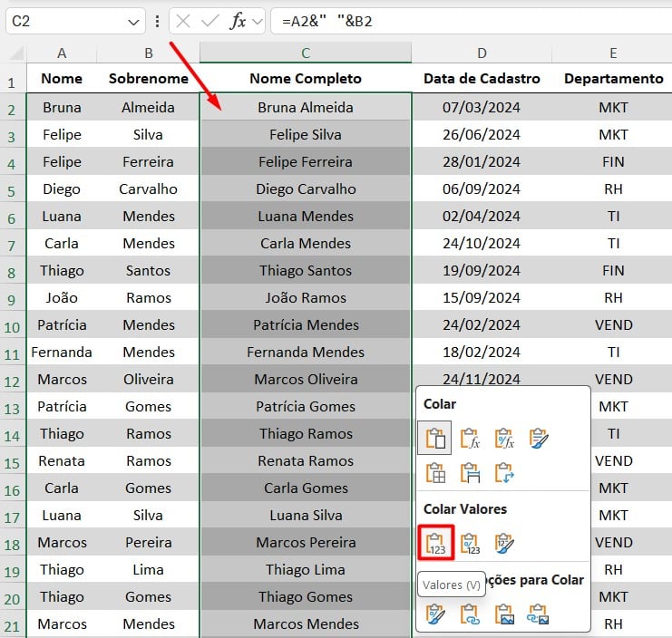Select Keep Source Column Widths paste icon
The width and height of the screenshot is (672, 638).
pyautogui.click(x=470, y=472)
